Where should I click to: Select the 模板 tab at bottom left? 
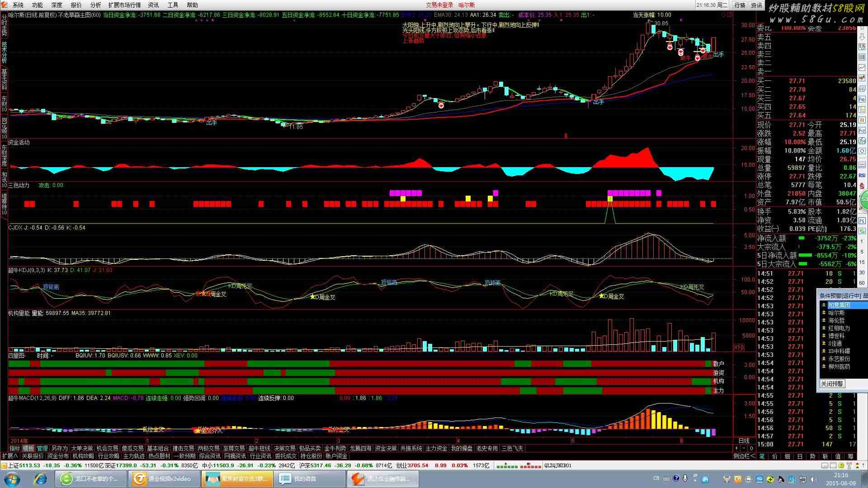coord(28,448)
